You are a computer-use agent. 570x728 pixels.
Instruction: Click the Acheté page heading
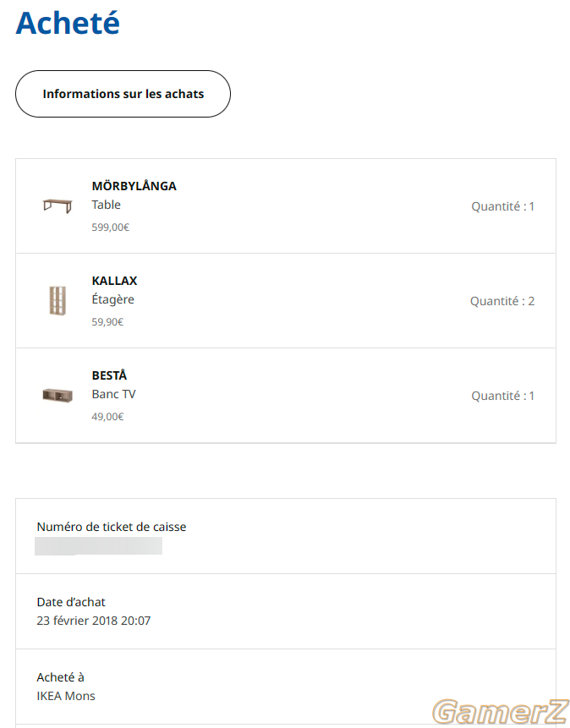[68, 22]
